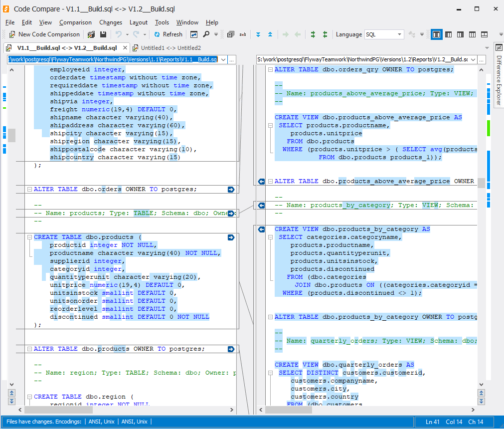
Task: Click the green copy all to right icon
Action: 313,34
